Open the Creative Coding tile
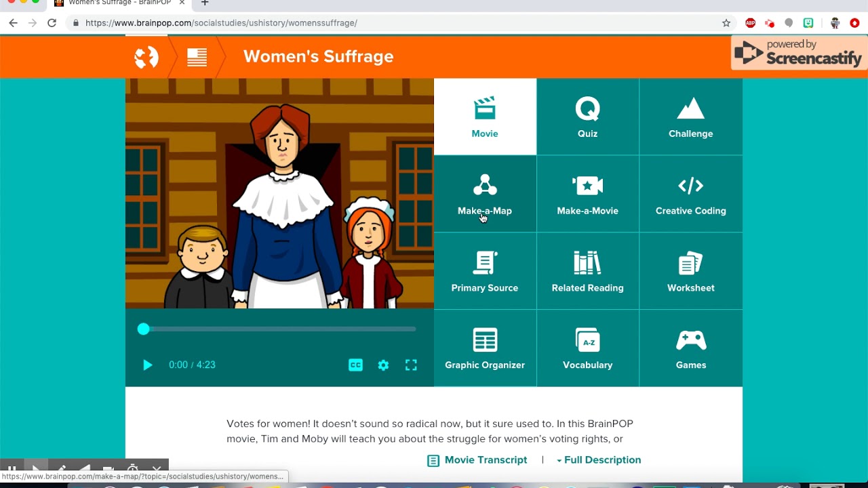The image size is (868, 488). click(690, 194)
